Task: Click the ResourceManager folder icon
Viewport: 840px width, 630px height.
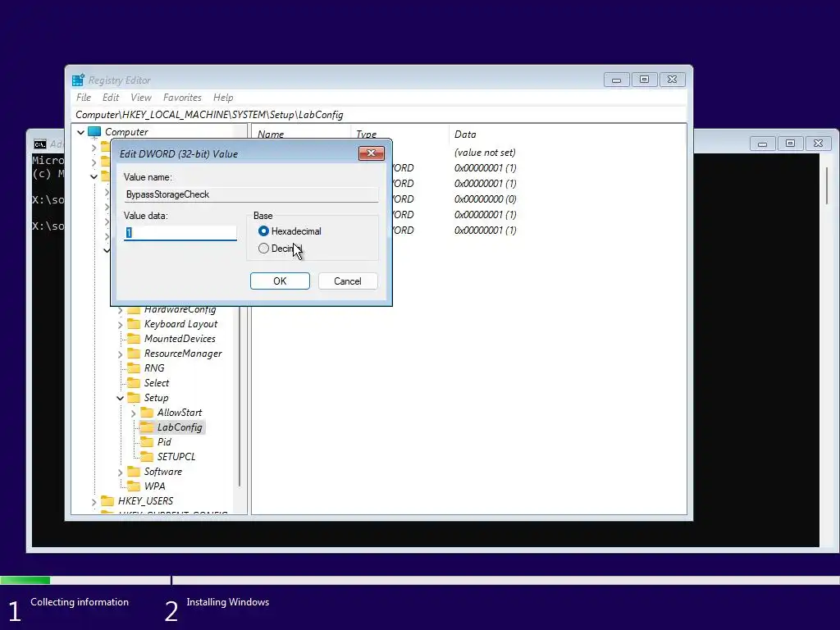Action: point(134,354)
